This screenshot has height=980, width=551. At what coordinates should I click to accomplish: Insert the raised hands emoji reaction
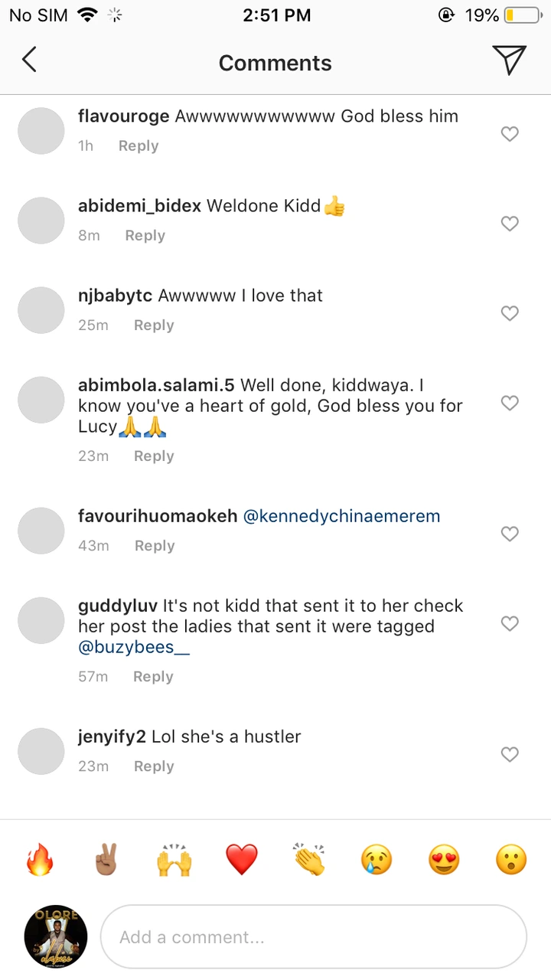tap(174, 861)
